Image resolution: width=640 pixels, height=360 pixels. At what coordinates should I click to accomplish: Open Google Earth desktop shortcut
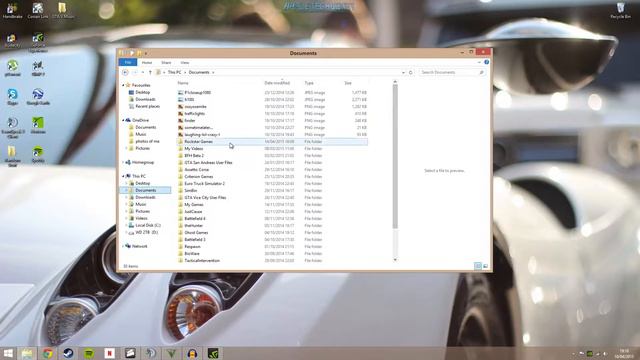coord(38,97)
